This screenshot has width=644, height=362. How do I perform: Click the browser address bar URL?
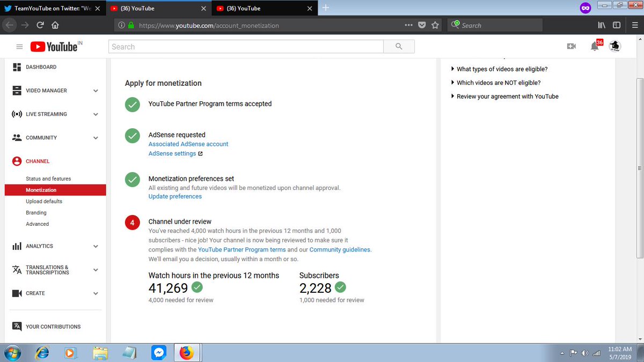209,25
